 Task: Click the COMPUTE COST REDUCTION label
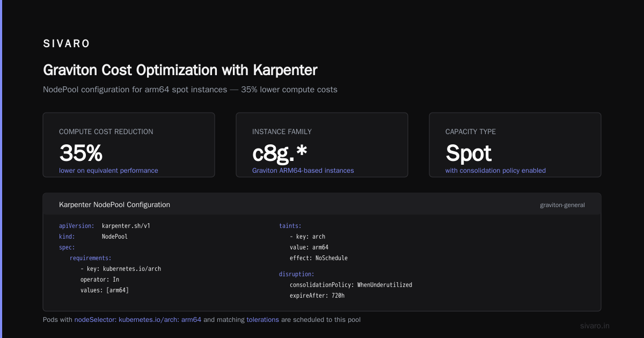click(106, 131)
